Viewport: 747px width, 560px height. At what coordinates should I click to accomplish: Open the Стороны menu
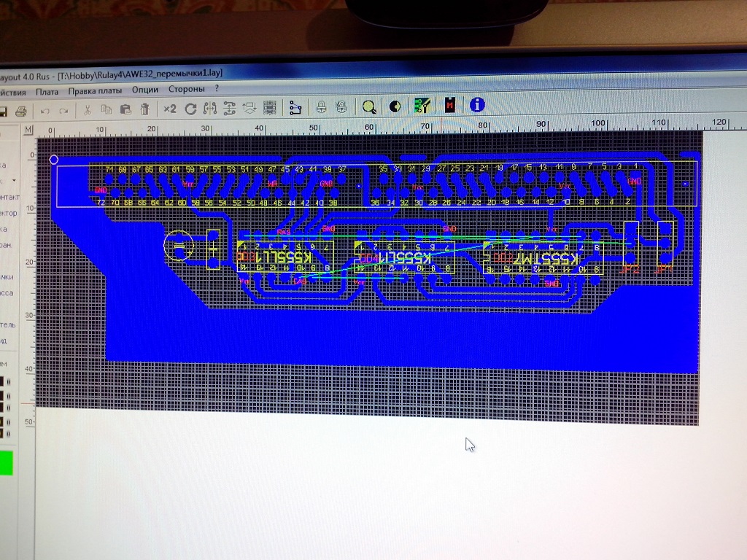tap(186, 89)
